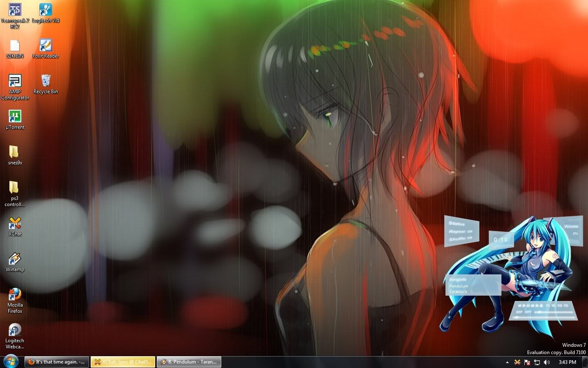Open the Mozilla Firefox desktop shortcut

point(15,301)
